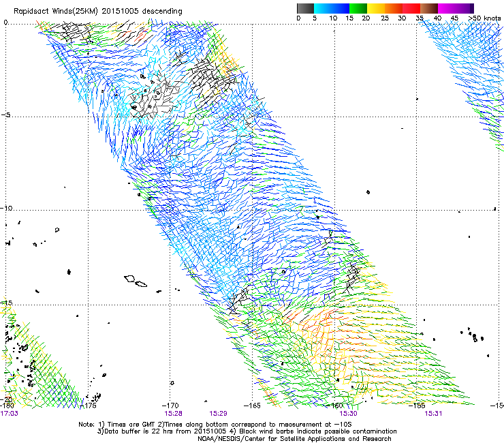
Task: Click the '20151005 descending' date text
Action: 142,12
